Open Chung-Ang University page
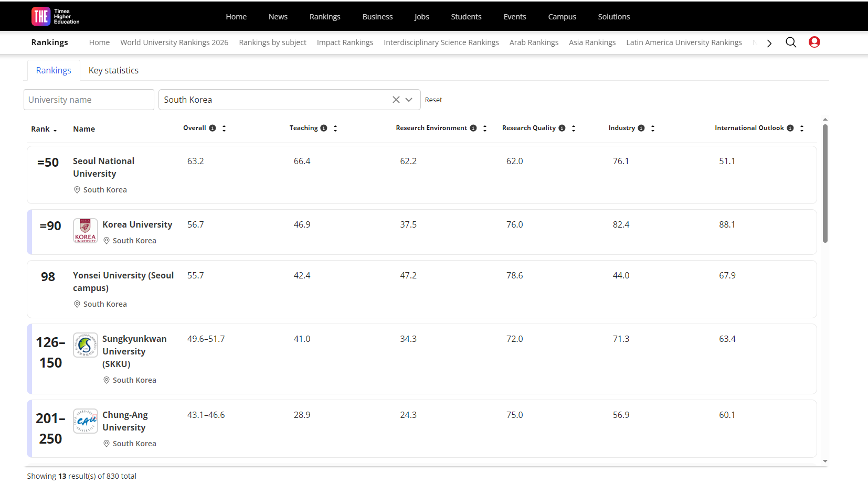 (125, 421)
